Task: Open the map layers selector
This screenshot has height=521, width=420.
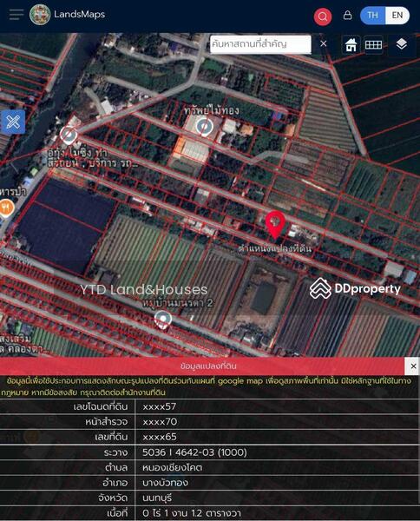Action: 402,44
